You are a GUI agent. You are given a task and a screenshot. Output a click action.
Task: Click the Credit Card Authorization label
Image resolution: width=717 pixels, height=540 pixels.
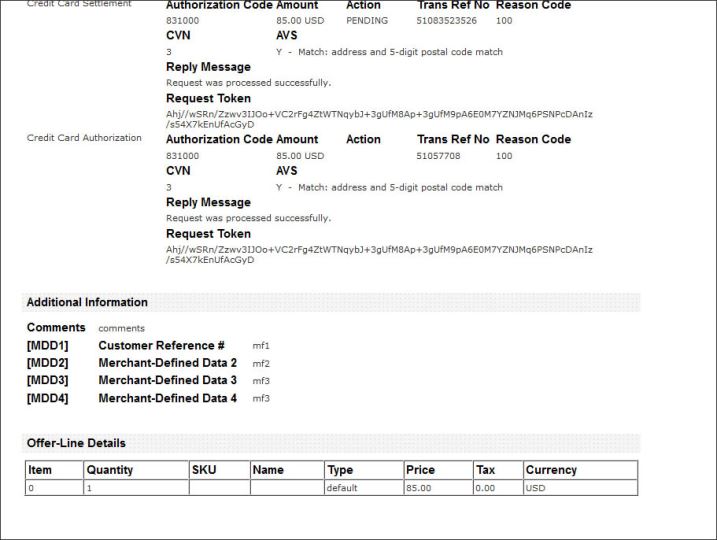coord(84,138)
